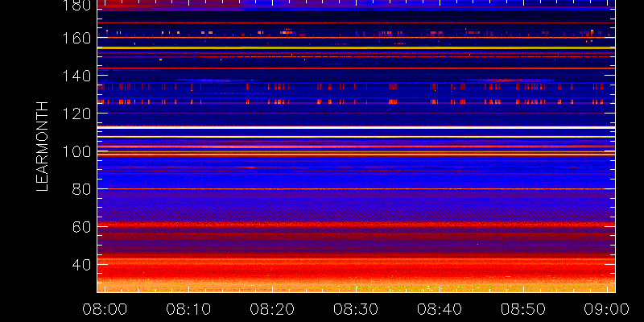Viewport: 644px width, 322px height.
Task: Click the 09:00 time axis label
Action: click(607, 309)
